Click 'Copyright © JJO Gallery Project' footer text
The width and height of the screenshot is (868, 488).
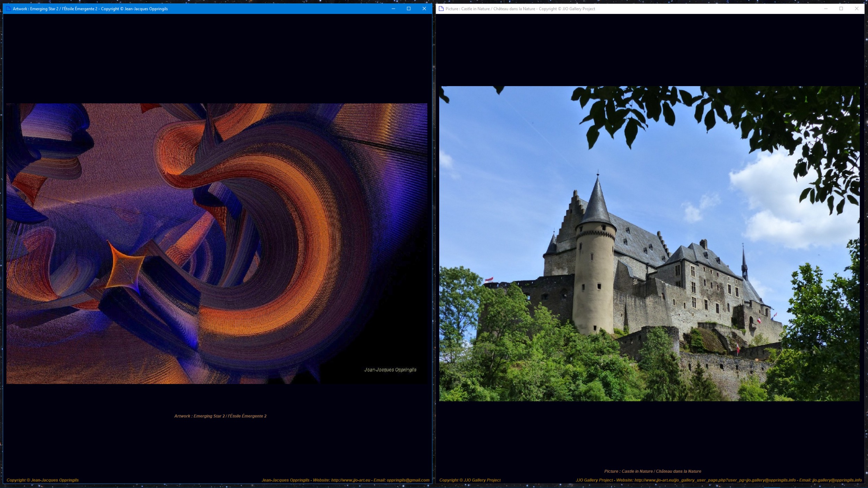pyautogui.click(x=470, y=480)
